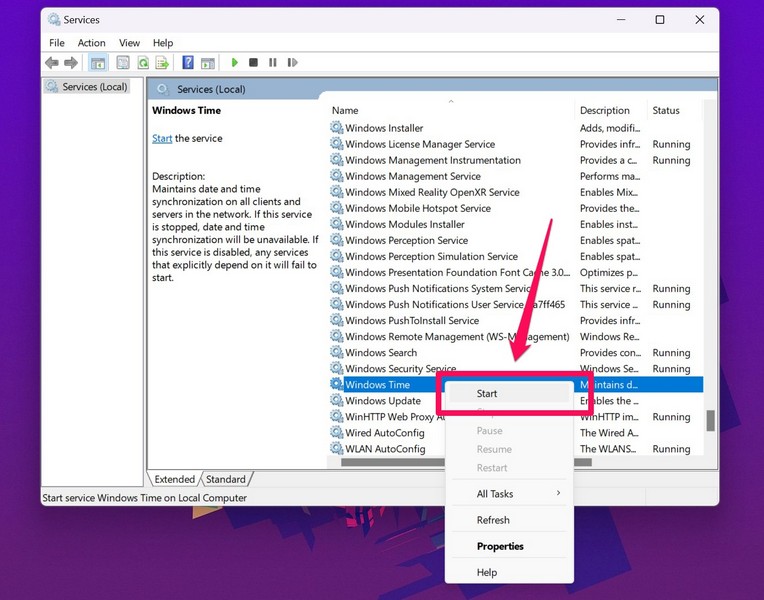Choose Start from the context menu

(487, 394)
